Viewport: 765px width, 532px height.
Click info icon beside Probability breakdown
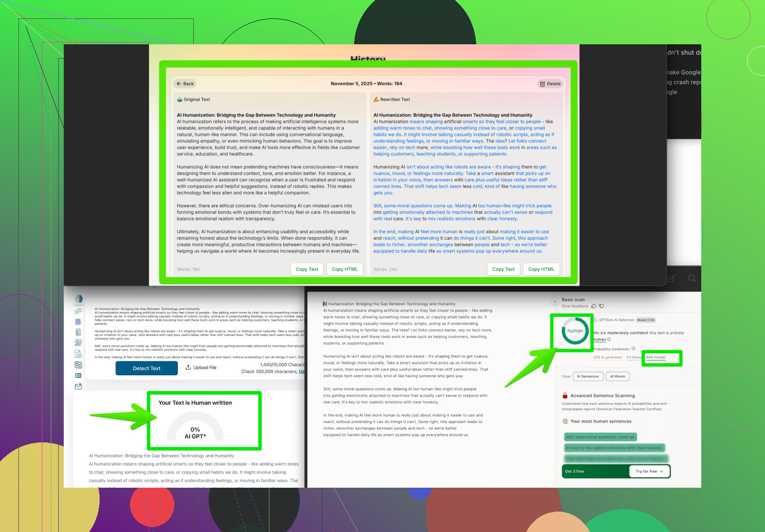[633, 348]
